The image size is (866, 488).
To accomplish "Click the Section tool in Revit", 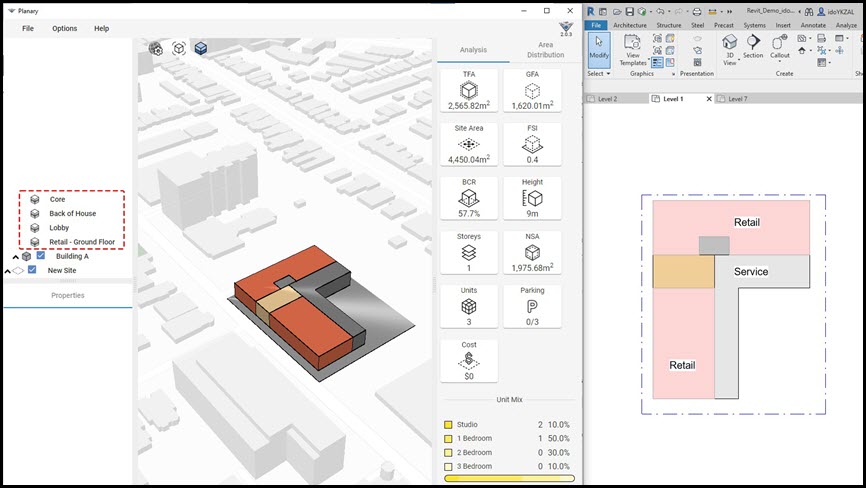I will point(753,46).
